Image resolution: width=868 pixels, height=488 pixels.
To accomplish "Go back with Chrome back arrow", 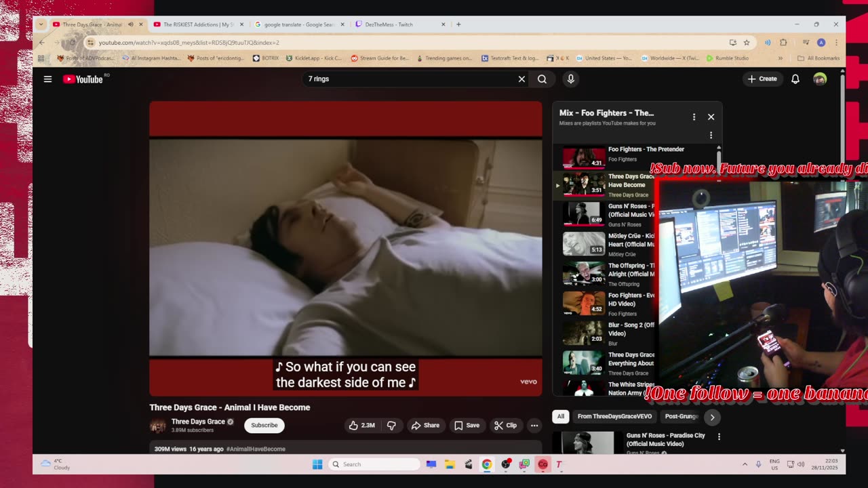I will (41, 43).
